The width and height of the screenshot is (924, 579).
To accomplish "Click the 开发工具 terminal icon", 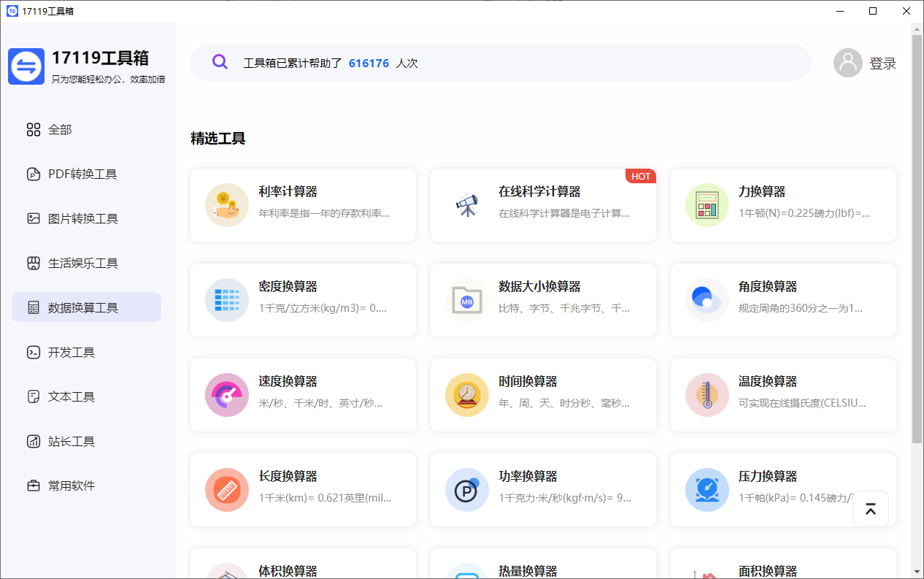I will (x=34, y=352).
